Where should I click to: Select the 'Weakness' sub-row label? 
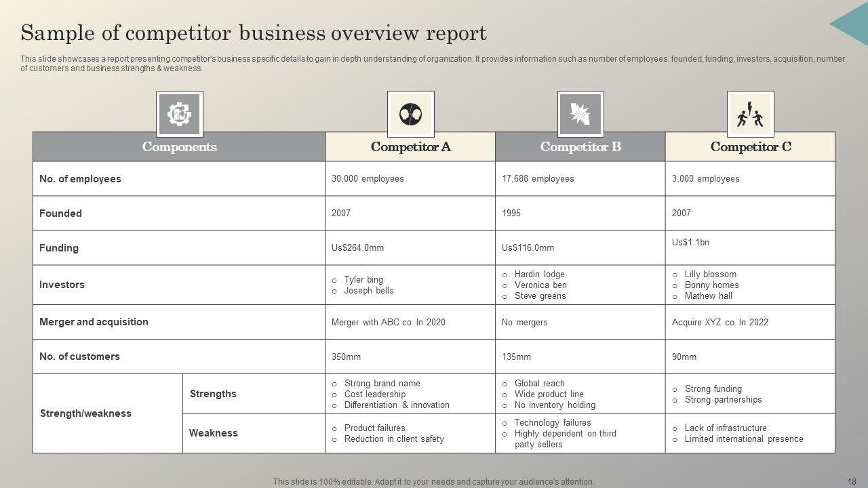click(x=213, y=433)
